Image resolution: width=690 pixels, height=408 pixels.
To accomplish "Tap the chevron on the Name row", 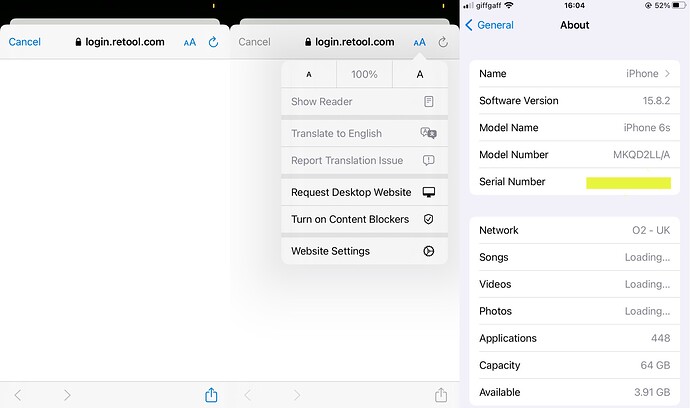I will pyautogui.click(x=668, y=74).
